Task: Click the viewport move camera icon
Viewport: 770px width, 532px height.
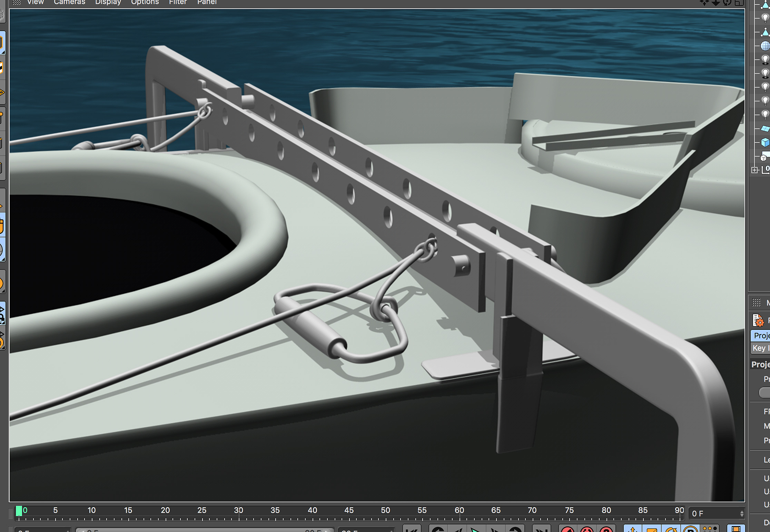Action: [704, 3]
